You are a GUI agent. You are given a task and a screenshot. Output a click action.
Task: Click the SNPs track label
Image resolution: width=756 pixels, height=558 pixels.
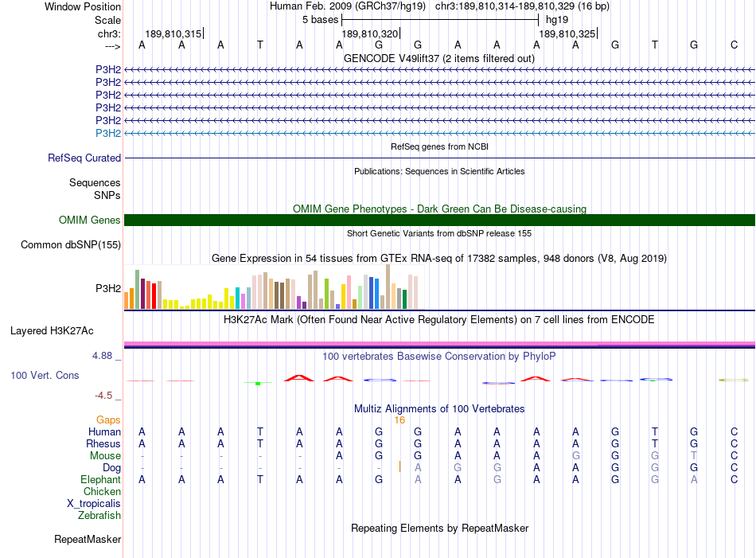[x=107, y=195]
